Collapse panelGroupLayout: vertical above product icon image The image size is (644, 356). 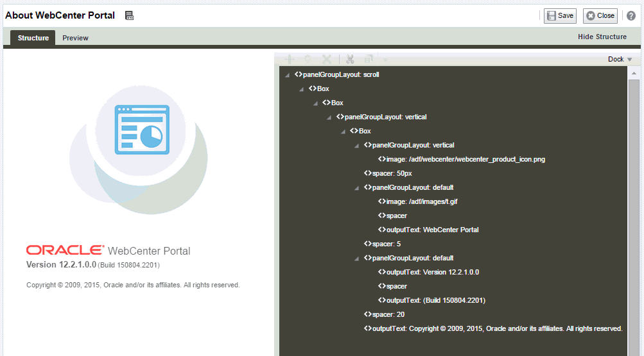click(x=357, y=146)
